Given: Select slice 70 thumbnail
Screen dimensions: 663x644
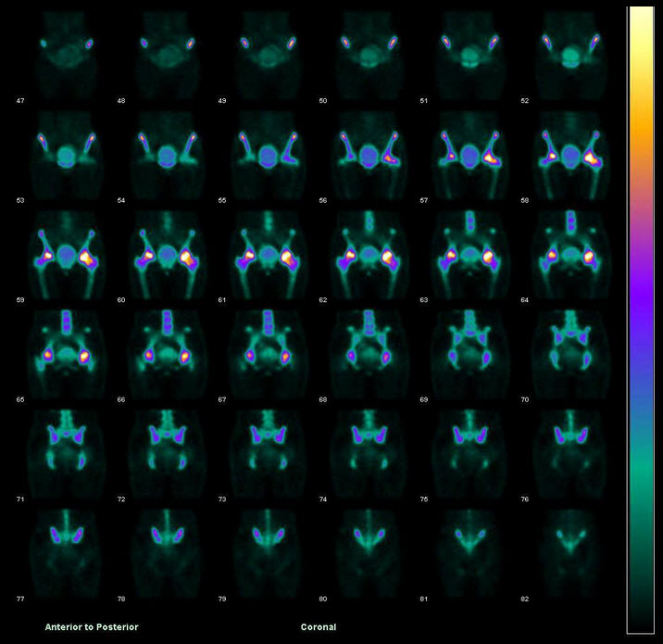Looking at the screenshot, I should coord(571,352).
